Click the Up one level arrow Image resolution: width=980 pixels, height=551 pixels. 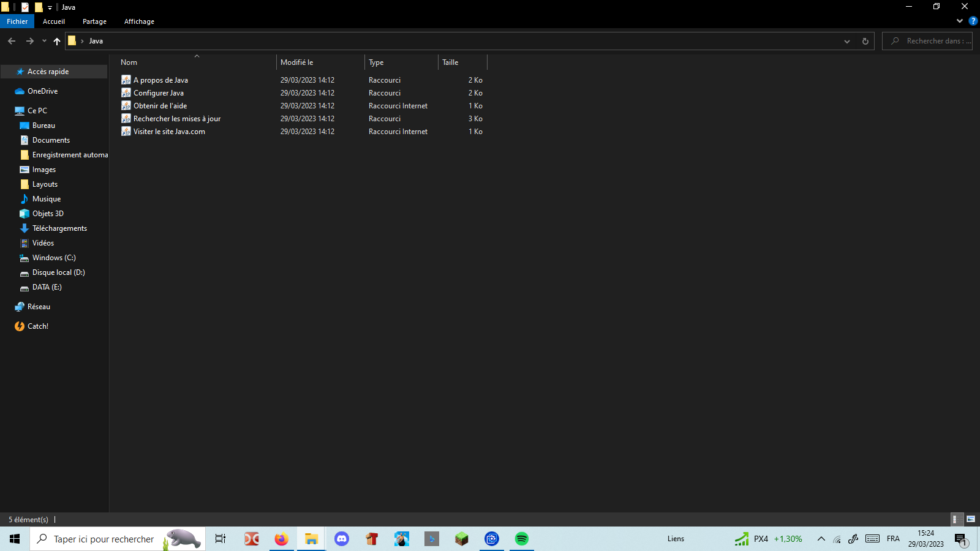point(57,41)
